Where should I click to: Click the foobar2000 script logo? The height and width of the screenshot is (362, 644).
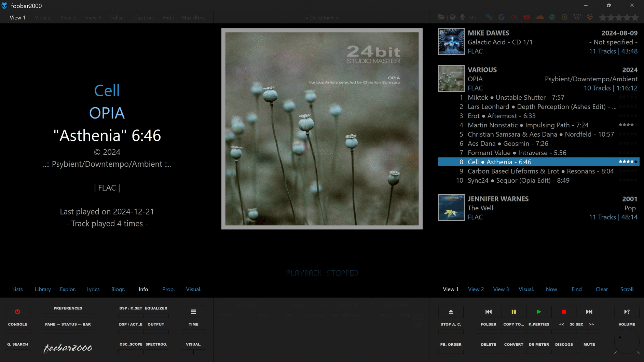[68, 348]
